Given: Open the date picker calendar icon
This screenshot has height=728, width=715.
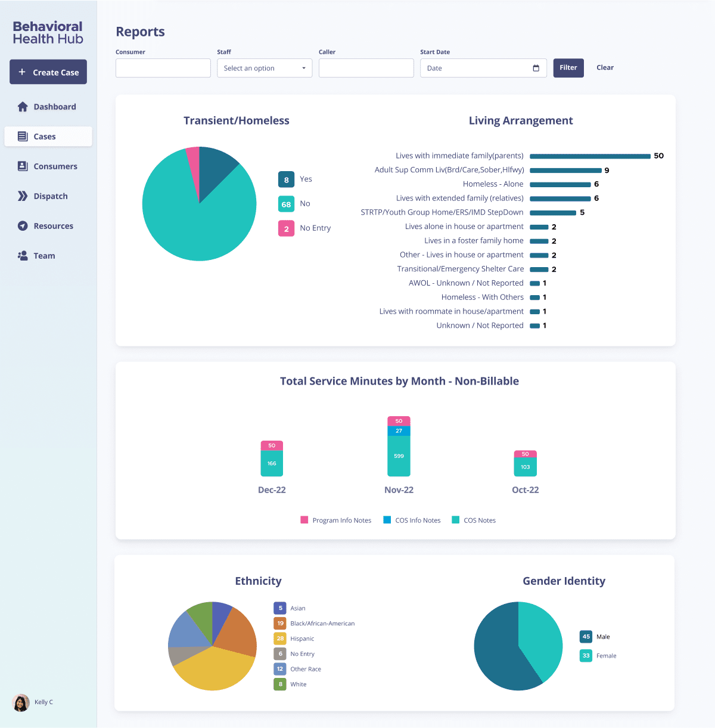Looking at the screenshot, I should (x=535, y=67).
